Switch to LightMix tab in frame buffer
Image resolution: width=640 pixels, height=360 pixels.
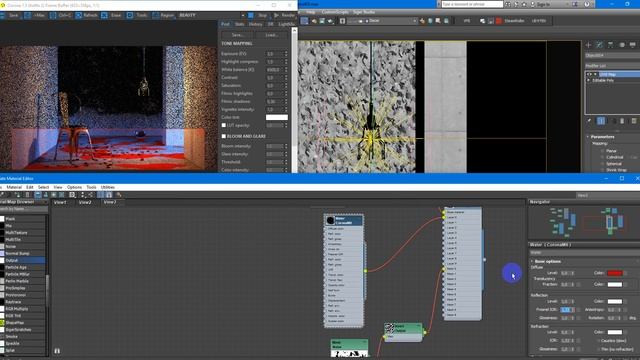tap(286, 24)
